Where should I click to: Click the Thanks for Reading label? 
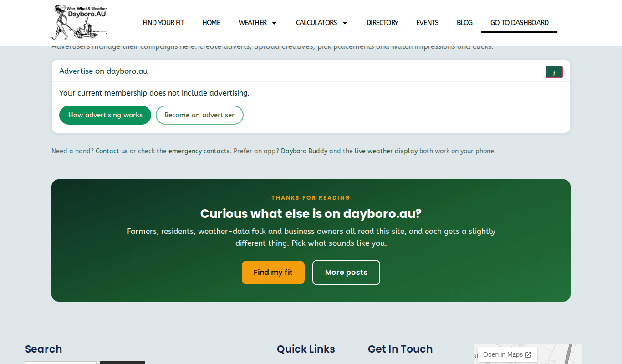pos(311,198)
